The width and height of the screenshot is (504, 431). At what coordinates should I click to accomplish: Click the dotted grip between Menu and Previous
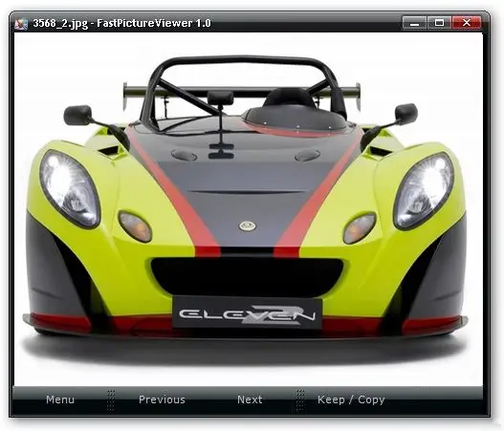[111, 400]
